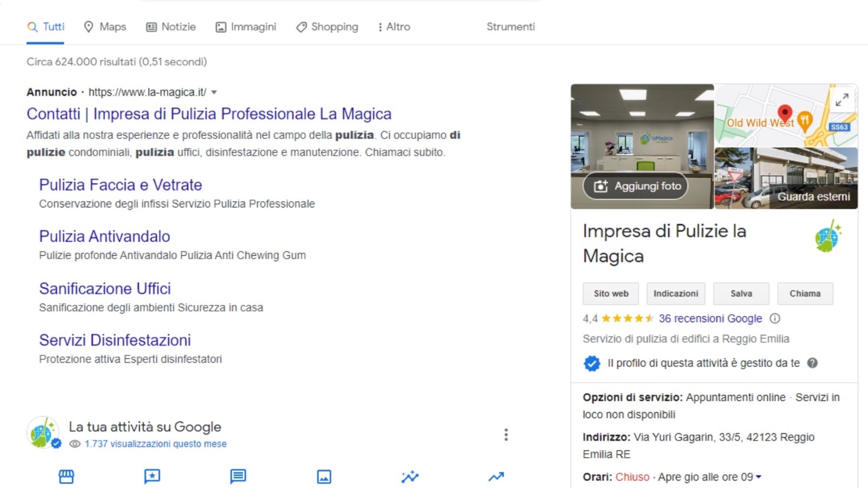Click the address Via Yuri Gagarin text
Screen dimensions: 868x488
pos(698,446)
